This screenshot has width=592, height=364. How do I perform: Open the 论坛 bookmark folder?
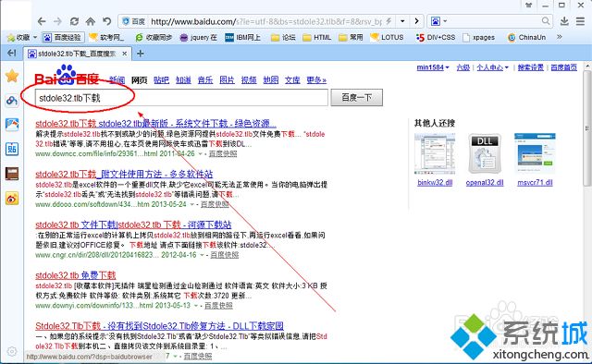click(x=283, y=37)
